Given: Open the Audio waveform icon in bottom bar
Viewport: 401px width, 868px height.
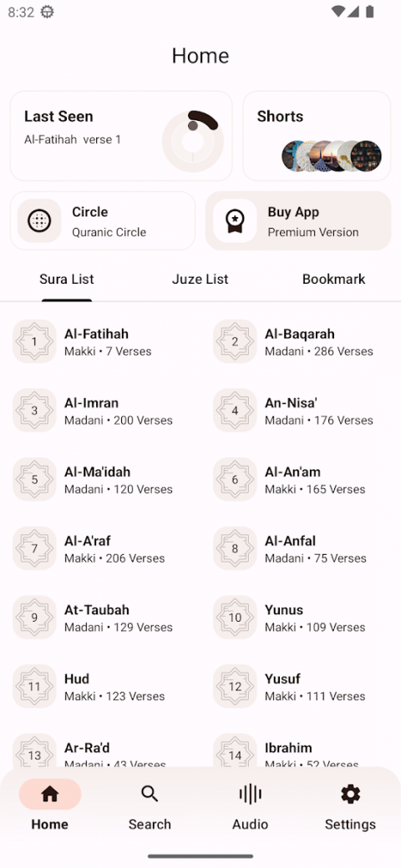Looking at the screenshot, I should [x=250, y=795].
